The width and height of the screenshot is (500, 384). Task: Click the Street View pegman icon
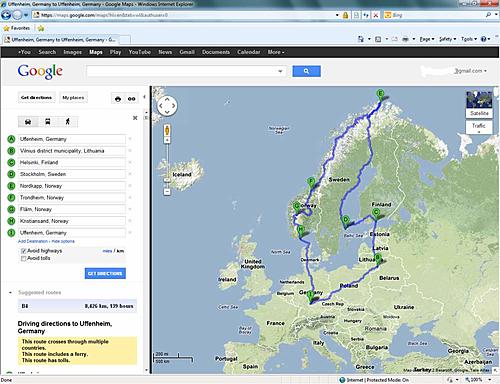click(167, 130)
